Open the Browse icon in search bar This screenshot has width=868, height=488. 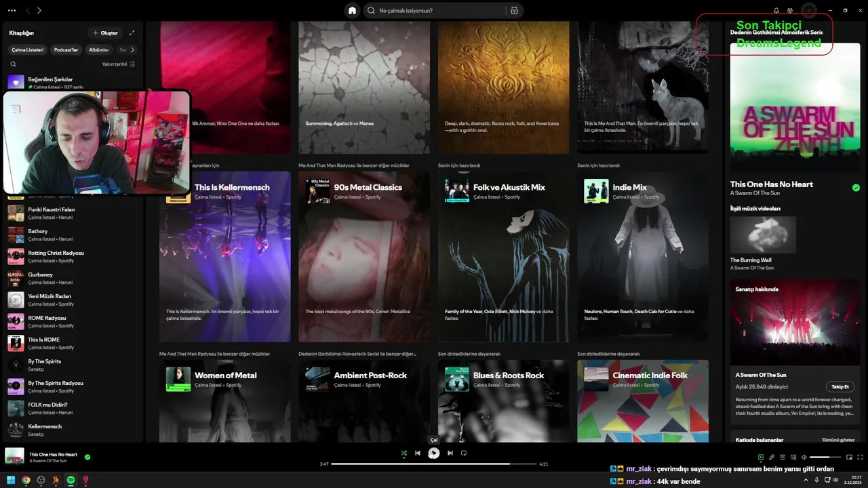pos(514,10)
